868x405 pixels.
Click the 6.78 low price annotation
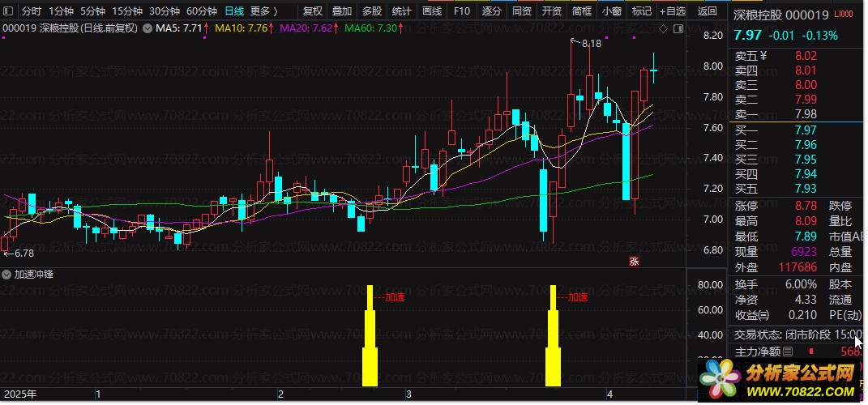coord(24,254)
